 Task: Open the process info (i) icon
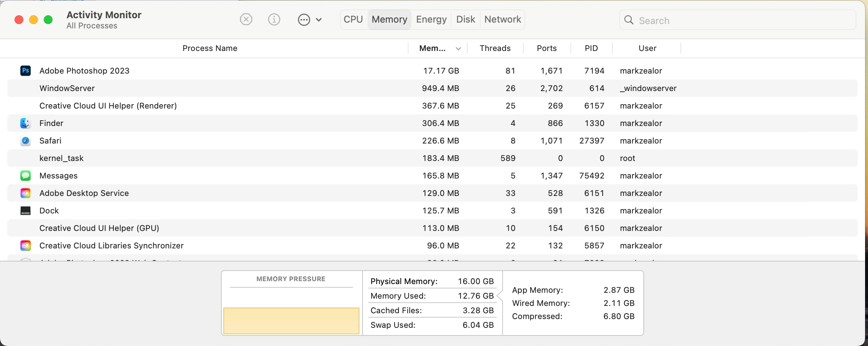point(274,19)
